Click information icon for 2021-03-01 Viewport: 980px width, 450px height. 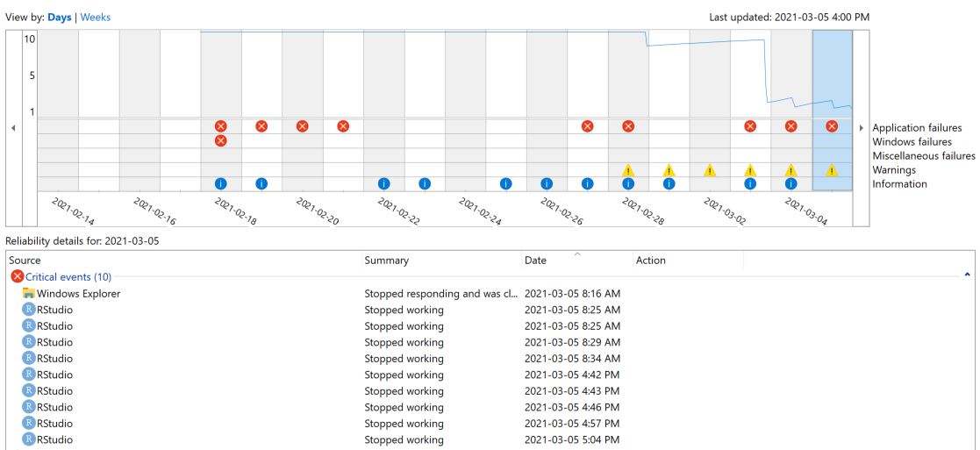(x=669, y=183)
